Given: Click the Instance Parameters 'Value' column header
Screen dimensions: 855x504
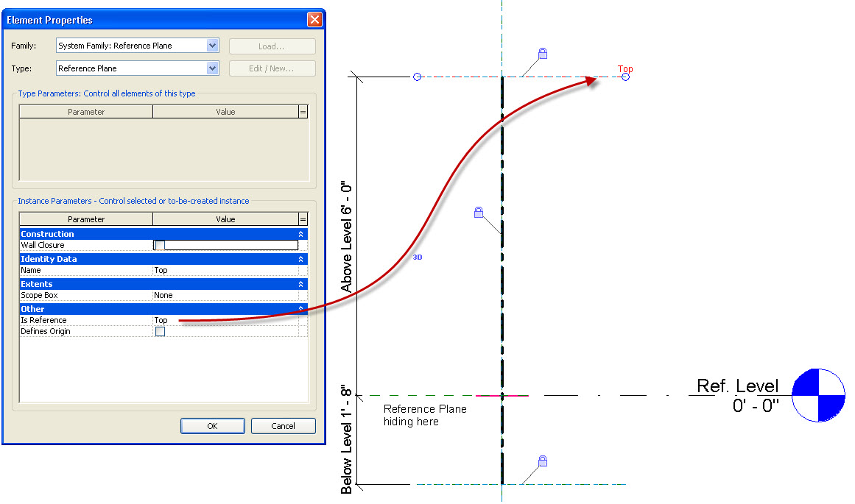Looking at the screenshot, I should [225, 219].
